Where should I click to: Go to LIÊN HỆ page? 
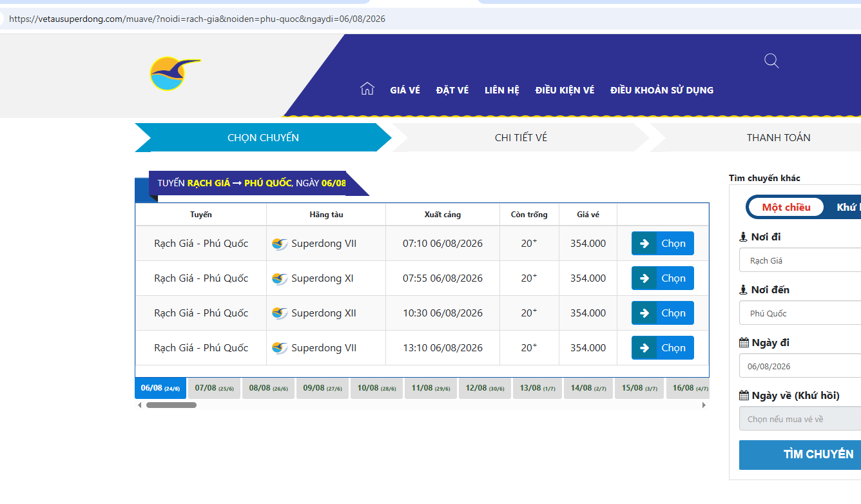point(502,90)
